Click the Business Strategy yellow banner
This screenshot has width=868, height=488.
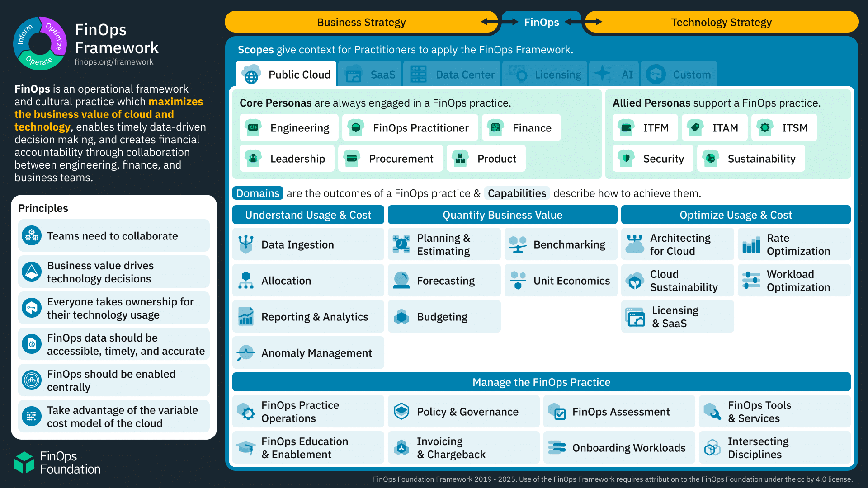point(361,22)
